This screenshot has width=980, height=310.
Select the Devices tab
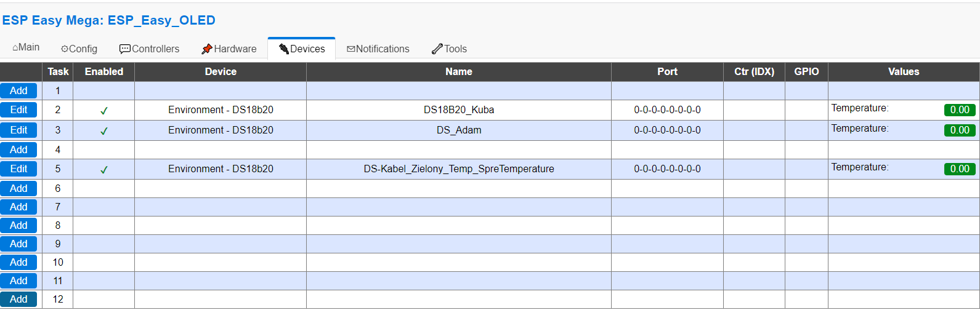pos(302,49)
